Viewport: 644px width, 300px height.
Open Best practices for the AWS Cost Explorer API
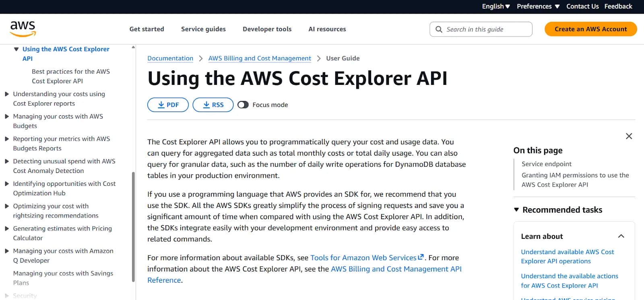(x=71, y=76)
